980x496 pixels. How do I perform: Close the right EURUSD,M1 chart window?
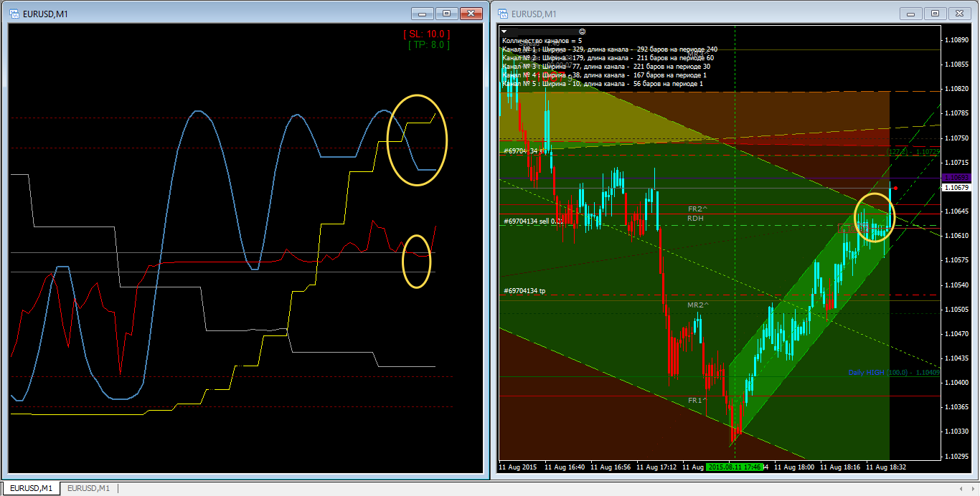959,13
